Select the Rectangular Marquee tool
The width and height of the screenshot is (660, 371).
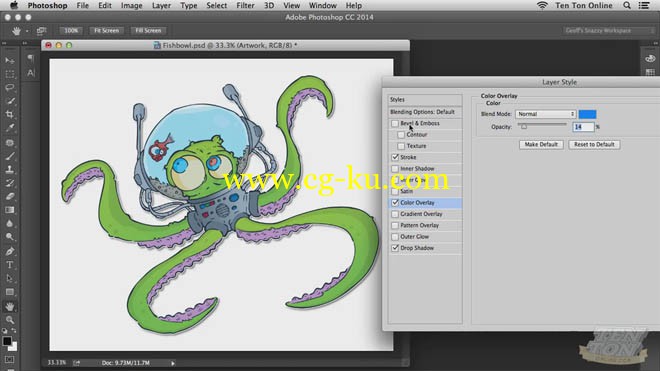[10, 74]
